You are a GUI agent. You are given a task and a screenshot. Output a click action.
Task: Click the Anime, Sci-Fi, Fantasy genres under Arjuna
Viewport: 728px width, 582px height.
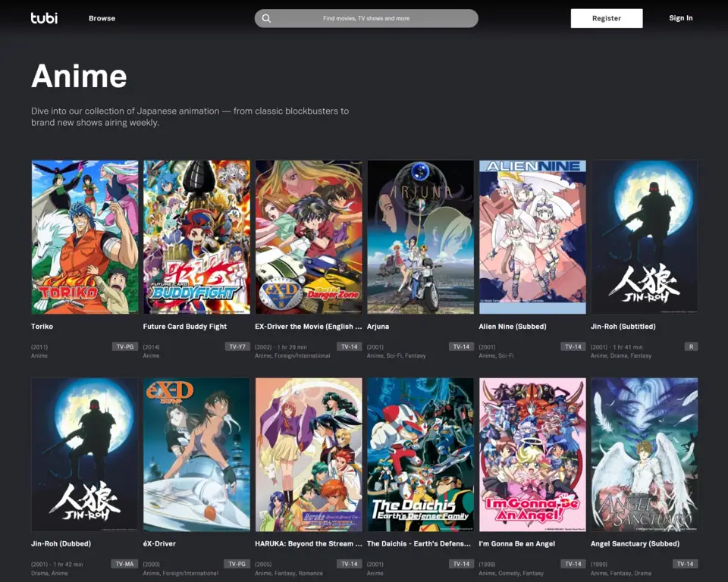point(396,355)
